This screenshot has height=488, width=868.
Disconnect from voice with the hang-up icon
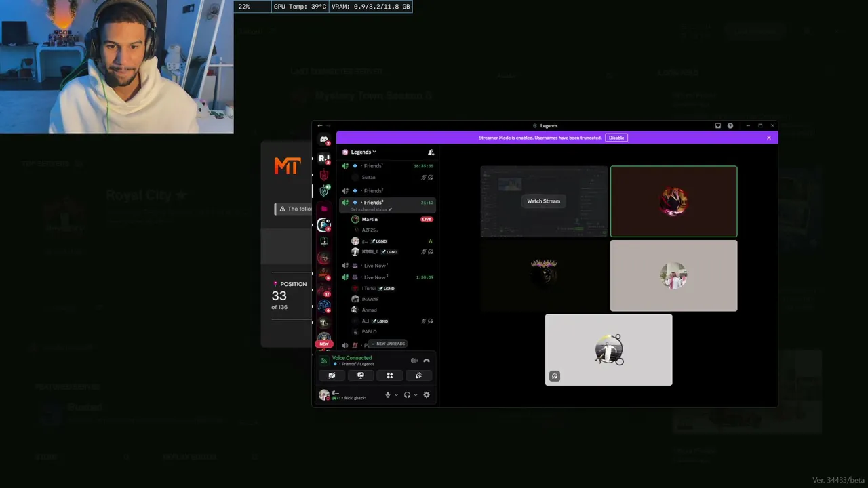click(x=427, y=361)
